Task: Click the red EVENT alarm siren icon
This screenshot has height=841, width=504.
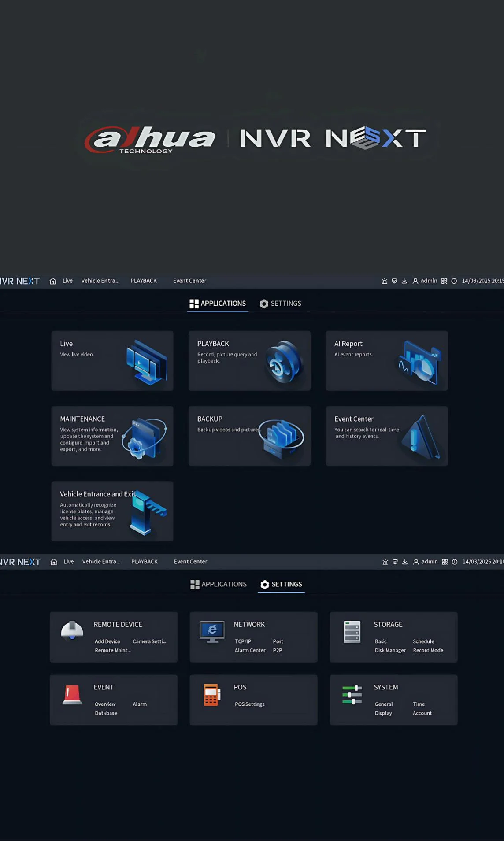Action: point(72,695)
